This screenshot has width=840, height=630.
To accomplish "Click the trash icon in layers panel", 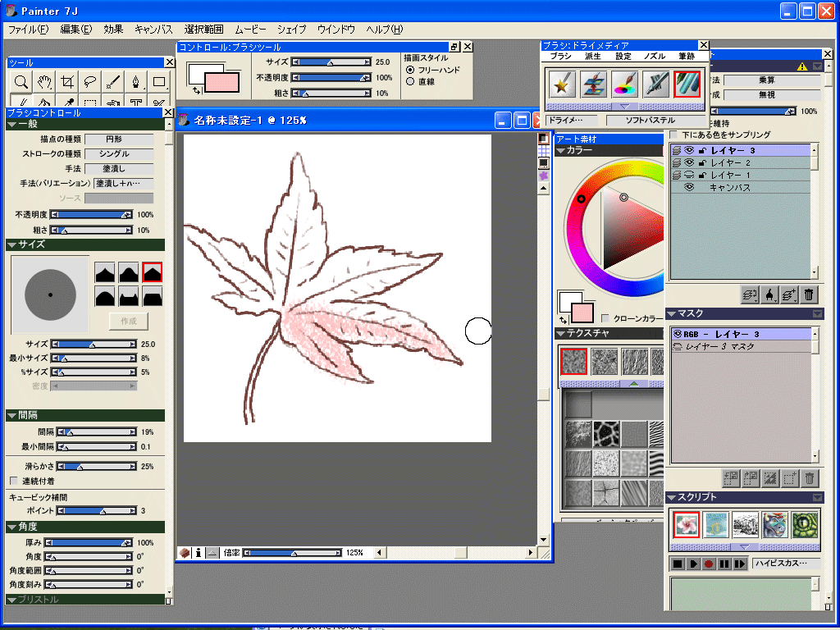I will (809, 295).
